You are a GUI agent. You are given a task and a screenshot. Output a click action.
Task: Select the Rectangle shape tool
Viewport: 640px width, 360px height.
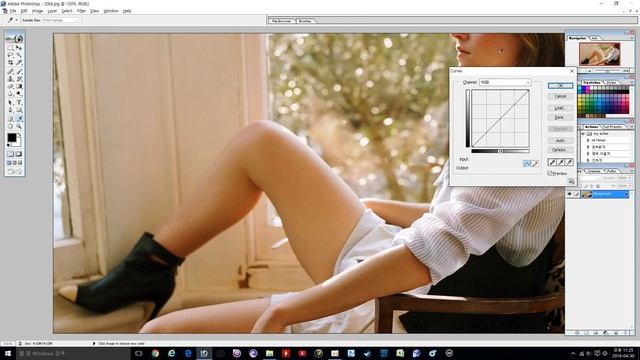click(x=19, y=110)
